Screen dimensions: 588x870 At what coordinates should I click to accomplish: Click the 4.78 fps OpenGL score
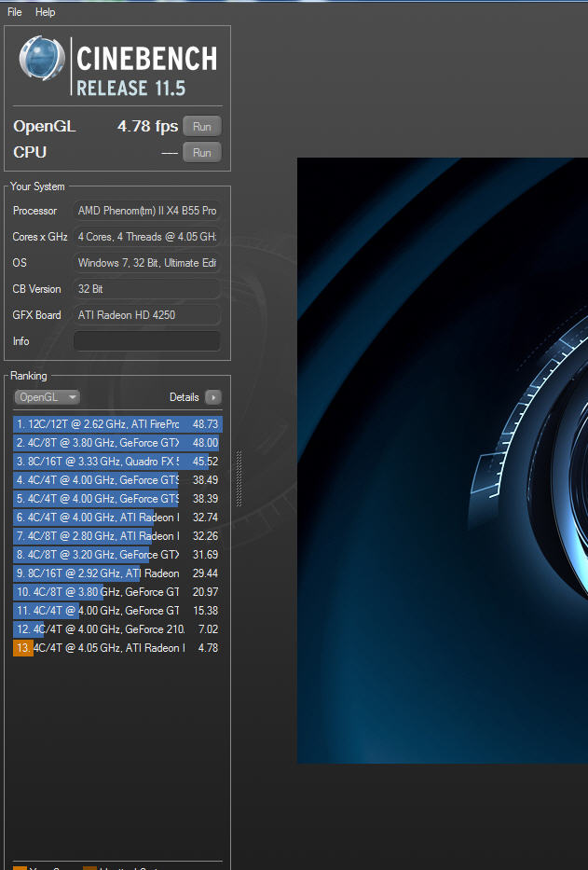(147, 127)
